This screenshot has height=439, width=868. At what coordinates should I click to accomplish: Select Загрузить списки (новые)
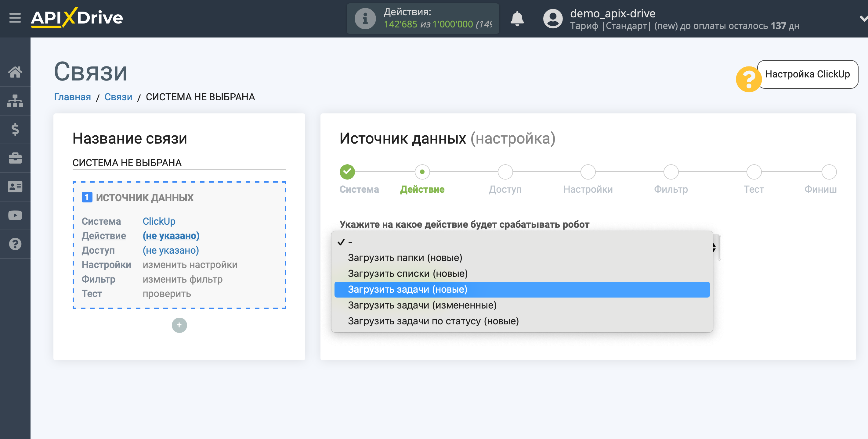[522, 273]
